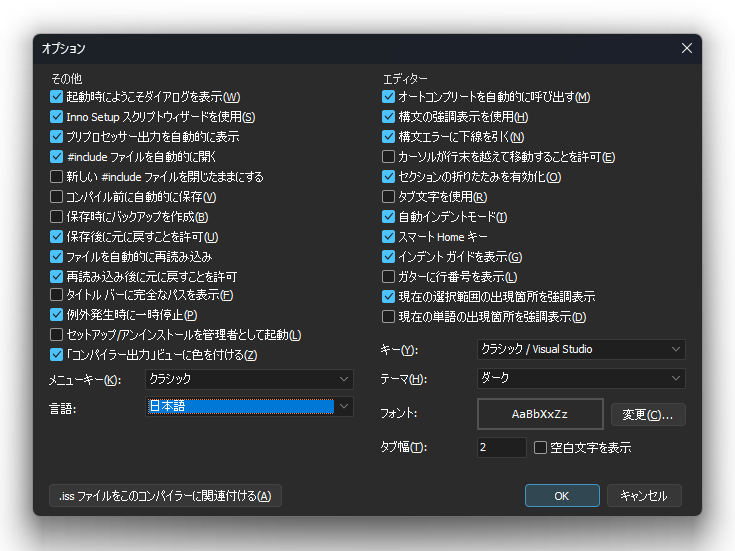Click the タブ幅 input field
The width and height of the screenshot is (735, 551).
click(502, 447)
